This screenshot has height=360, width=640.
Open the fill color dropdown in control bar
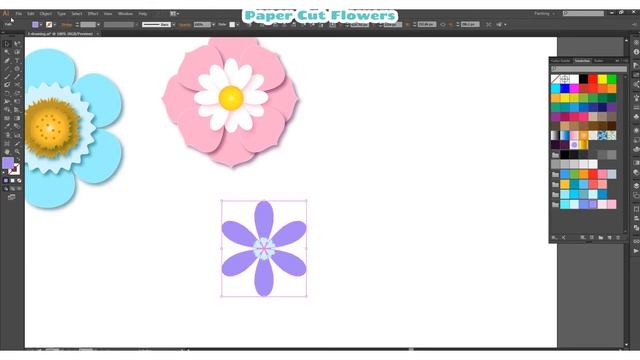(41, 25)
